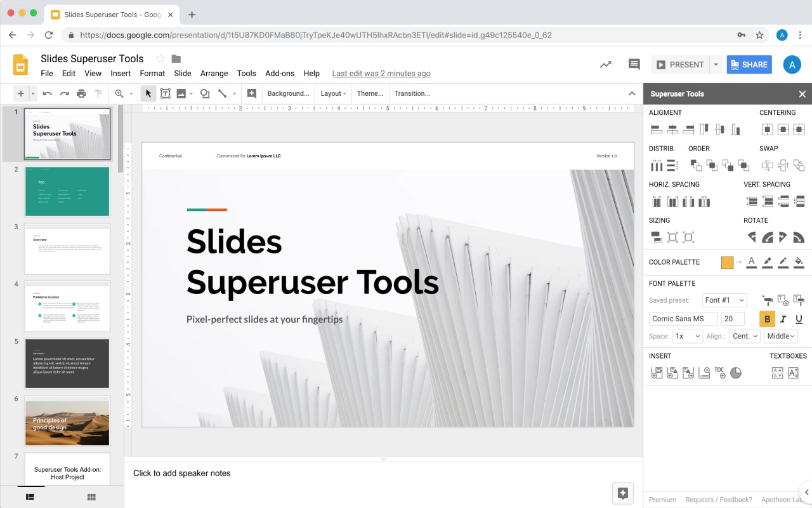The width and height of the screenshot is (812, 508).
Task: Insert a table of contents via the TOC icon
Action: point(719,371)
